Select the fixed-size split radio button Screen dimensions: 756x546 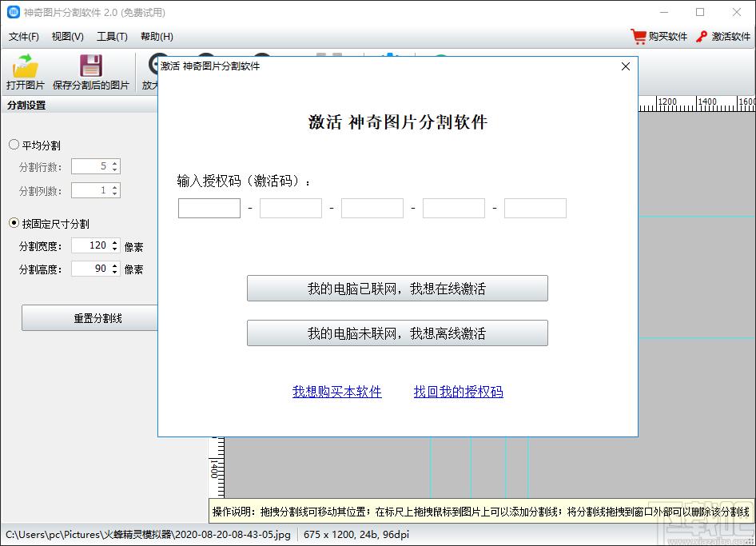14,223
